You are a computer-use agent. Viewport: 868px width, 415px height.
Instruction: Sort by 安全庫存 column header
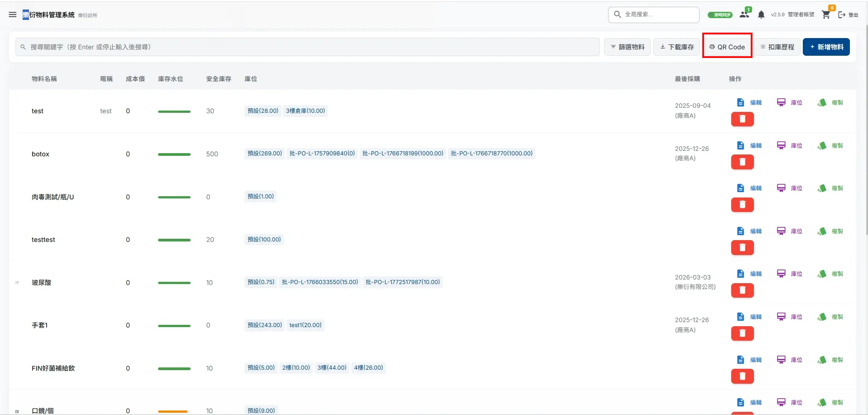[x=219, y=79]
